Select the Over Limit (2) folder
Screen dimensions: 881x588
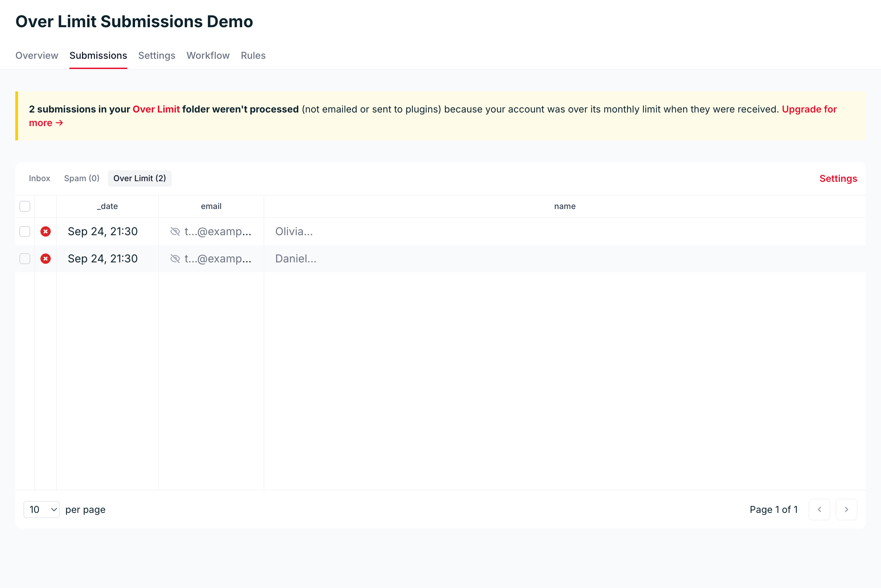139,178
